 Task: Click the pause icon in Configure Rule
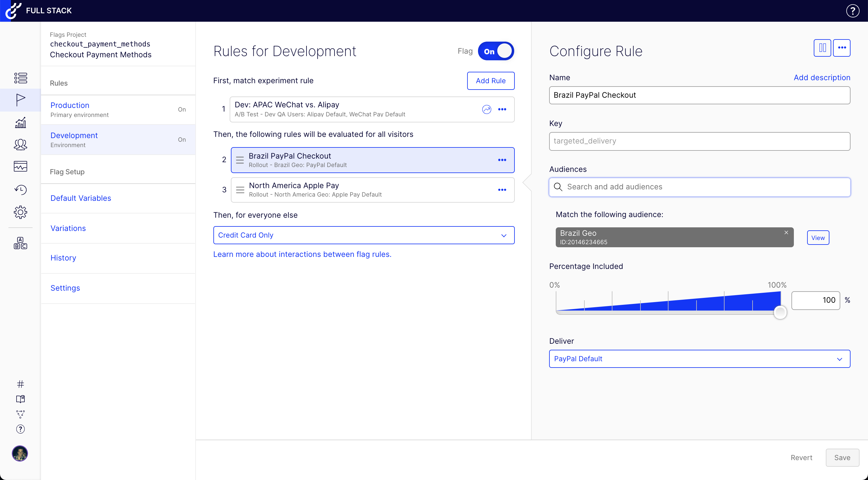coord(822,48)
